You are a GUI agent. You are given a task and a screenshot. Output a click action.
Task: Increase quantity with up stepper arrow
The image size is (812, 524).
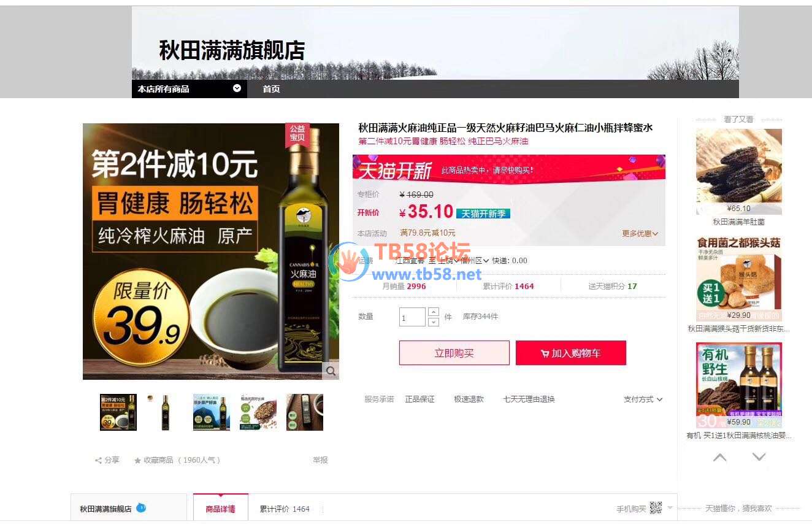coord(433,312)
